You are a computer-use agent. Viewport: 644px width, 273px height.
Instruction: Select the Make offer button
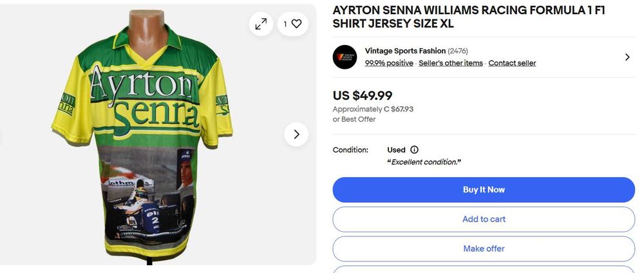point(484,249)
